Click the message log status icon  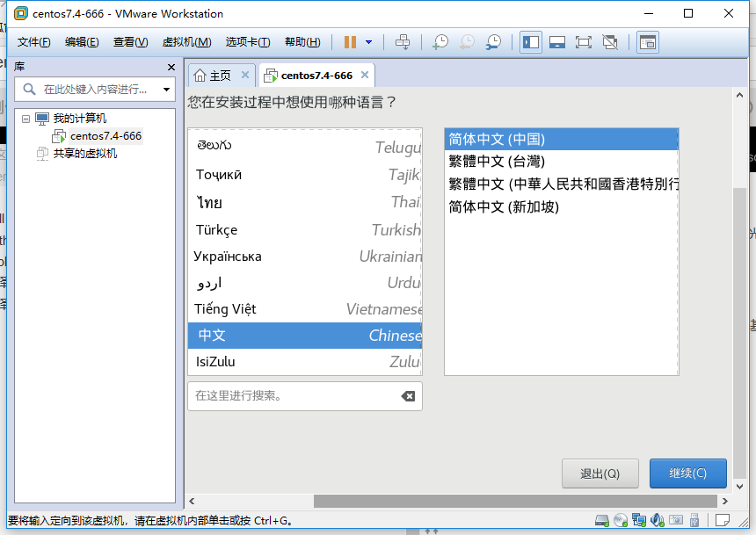click(723, 521)
